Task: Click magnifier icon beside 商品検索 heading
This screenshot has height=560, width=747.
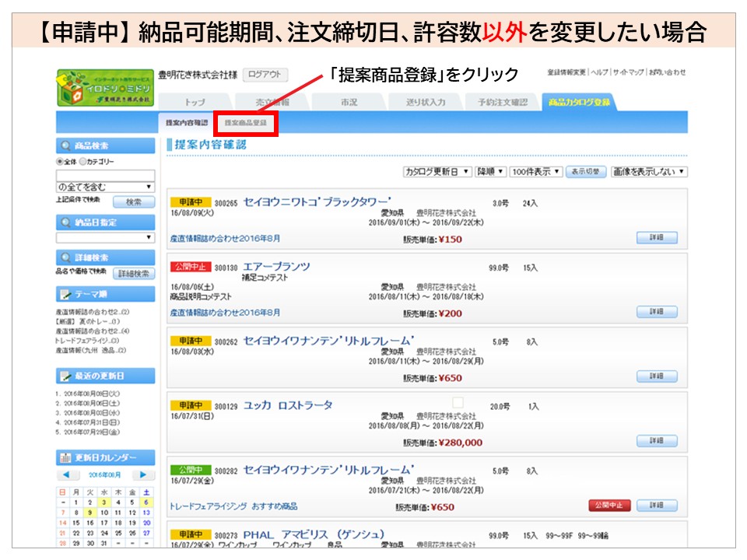Action: point(65,145)
